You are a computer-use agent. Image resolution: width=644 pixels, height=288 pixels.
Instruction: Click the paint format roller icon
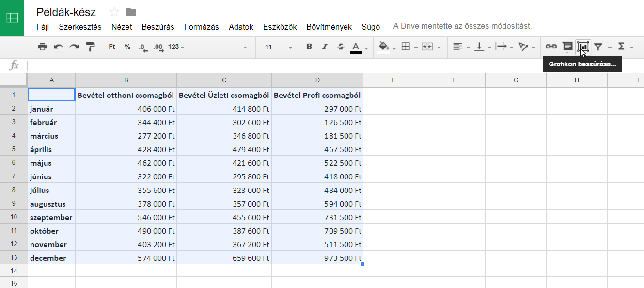90,47
